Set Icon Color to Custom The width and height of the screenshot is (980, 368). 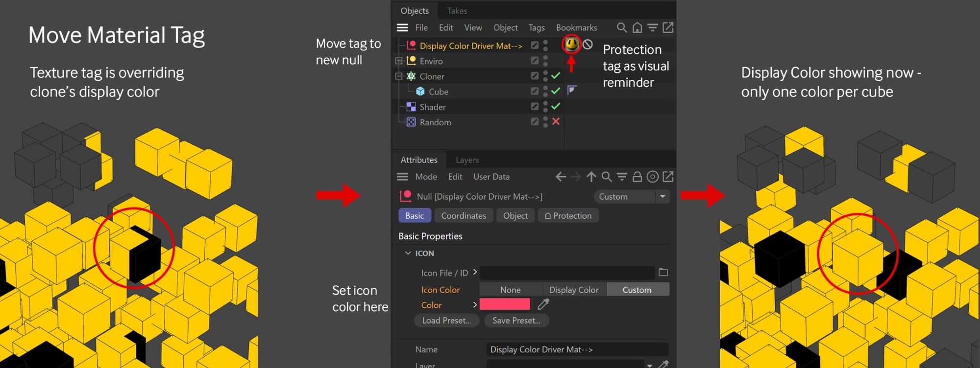coord(637,290)
